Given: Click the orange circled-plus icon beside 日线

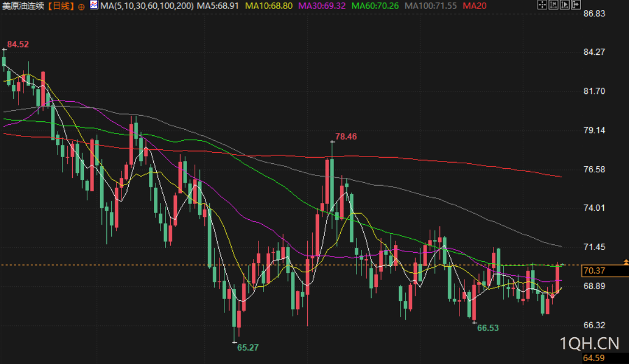Looking at the screenshot, I should pyautogui.click(x=82, y=7).
